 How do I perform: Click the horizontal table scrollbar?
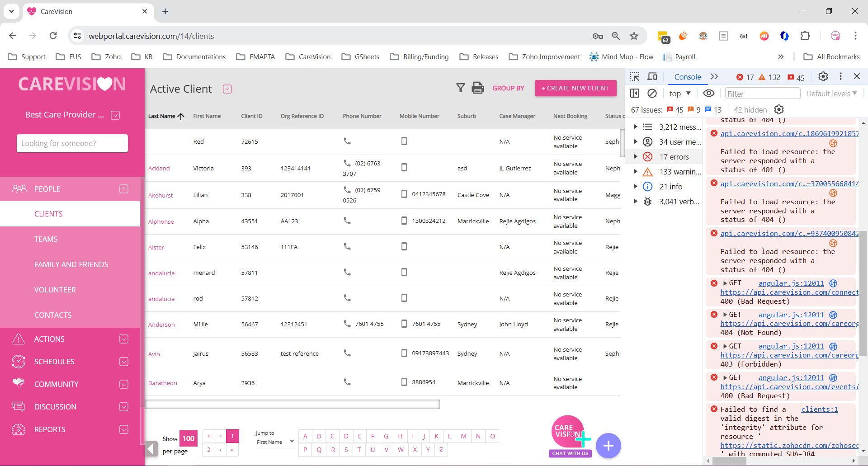292,404
